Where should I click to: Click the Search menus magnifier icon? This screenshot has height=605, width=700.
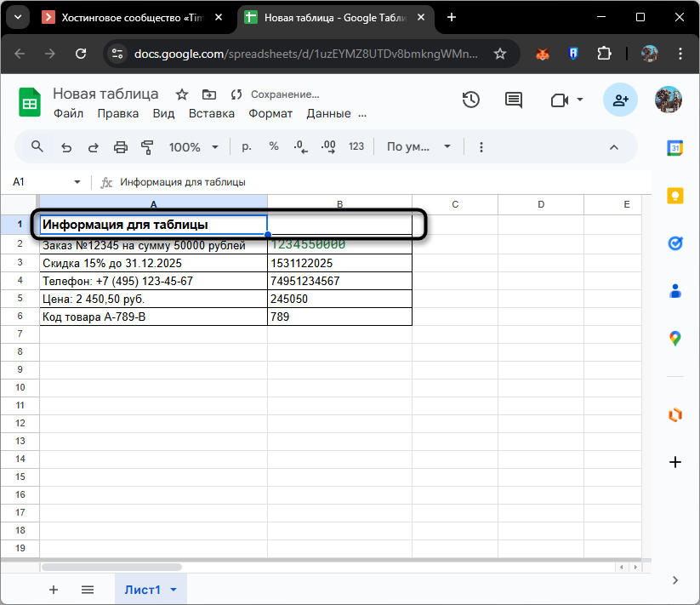[x=37, y=146]
